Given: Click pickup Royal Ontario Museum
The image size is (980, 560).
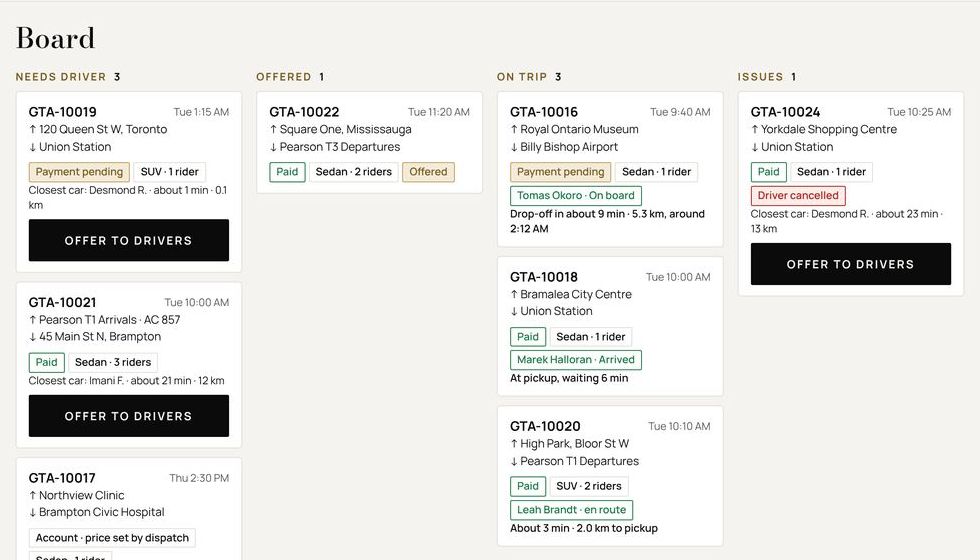Looking at the screenshot, I should (x=574, y=129).
